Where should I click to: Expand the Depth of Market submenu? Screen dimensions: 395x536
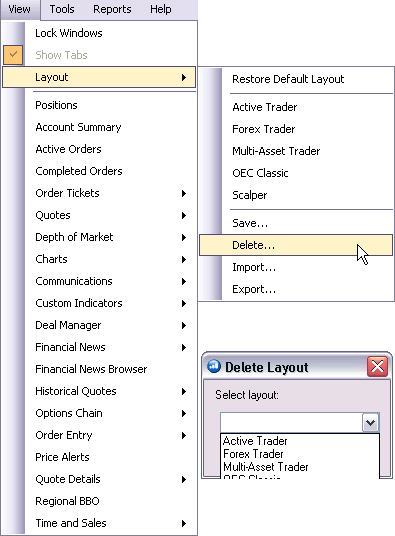(x=99, y=237)
